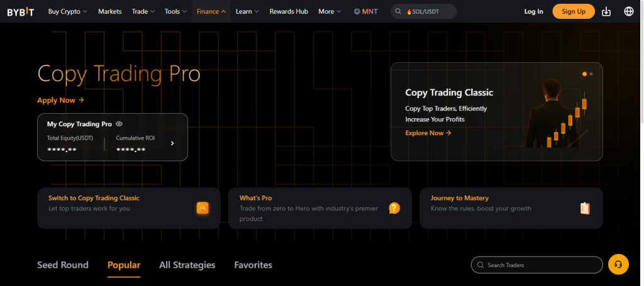Open the language globe icon
644x286 pixels.
[629, 11]
